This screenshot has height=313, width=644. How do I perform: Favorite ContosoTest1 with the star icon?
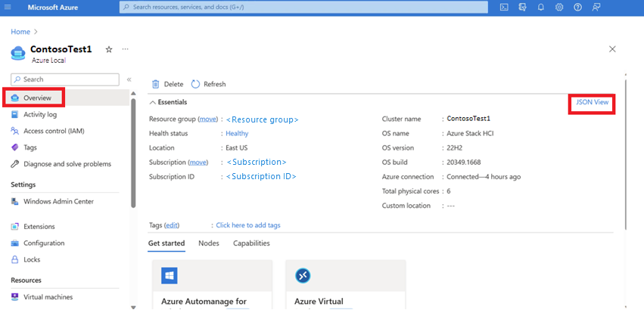109,49
